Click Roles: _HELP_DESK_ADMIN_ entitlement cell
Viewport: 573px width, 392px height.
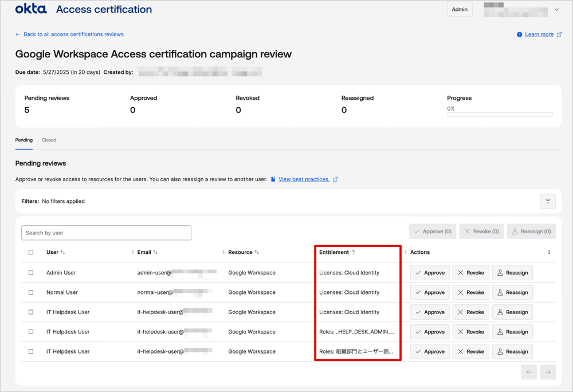click(x=357, y=332)
